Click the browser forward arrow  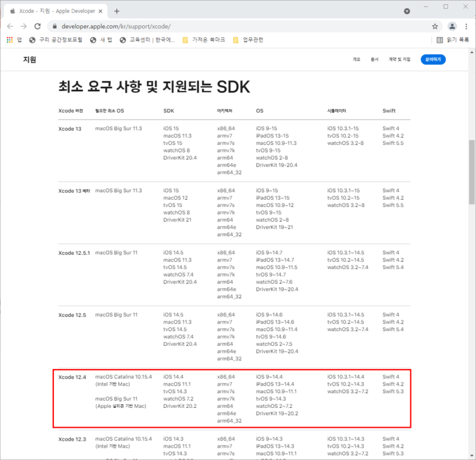pyautogui.click(x=24, y=27)
